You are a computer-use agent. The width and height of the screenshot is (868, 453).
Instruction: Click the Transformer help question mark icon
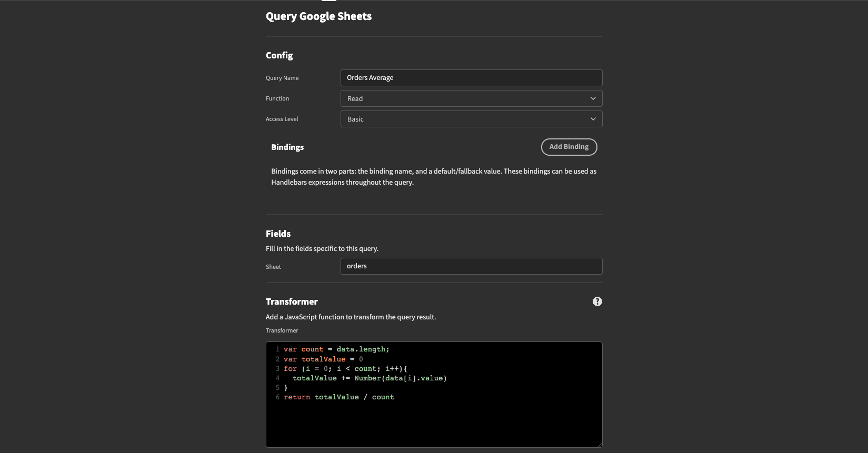tap(597, 301)
